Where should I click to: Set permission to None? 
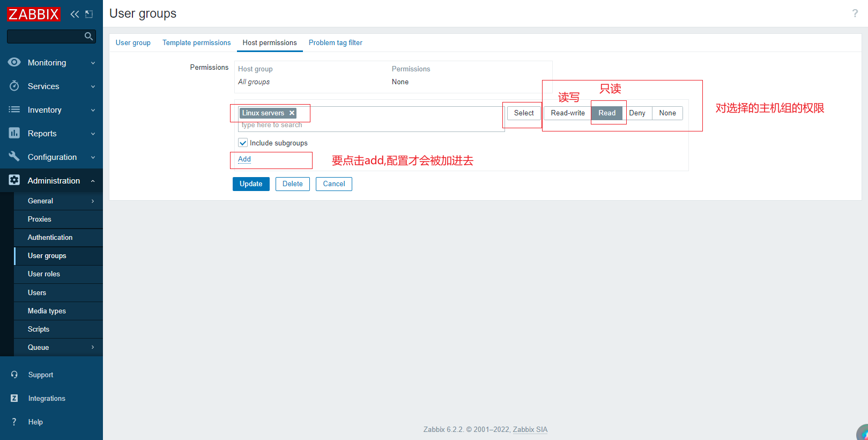point(667,113)
